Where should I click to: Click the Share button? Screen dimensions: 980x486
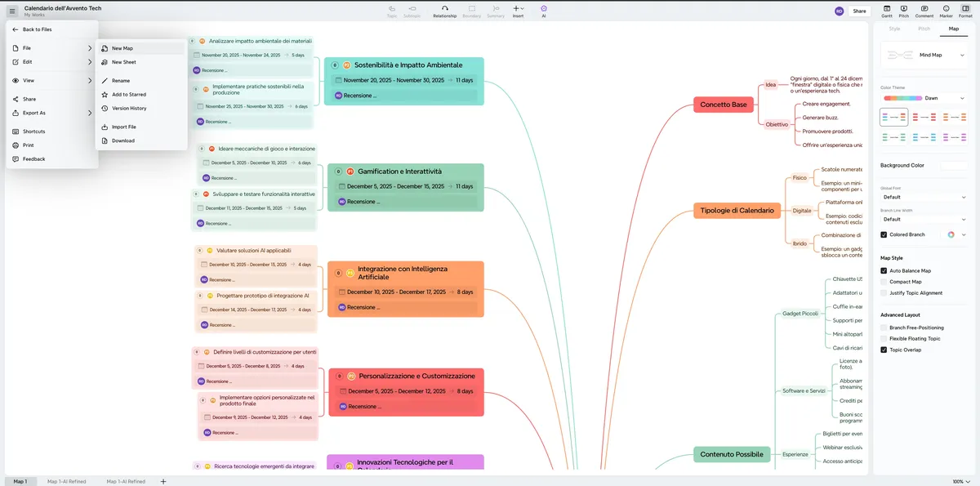[x=859, y=11]
